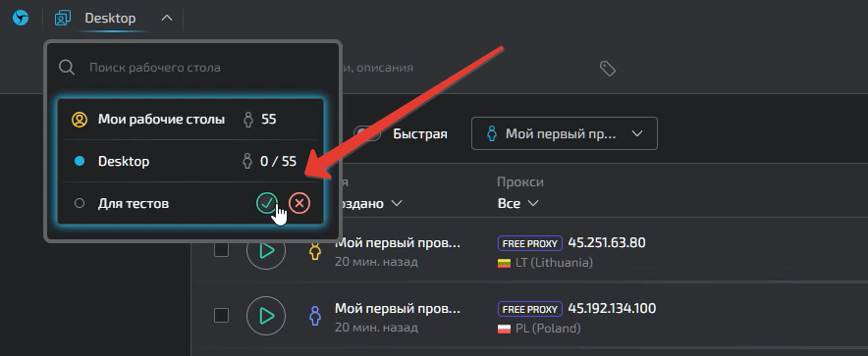Click the tag icon in the search bar
Image resolution: width=868 pixels, height=356 pixels.
pos(607,69)
